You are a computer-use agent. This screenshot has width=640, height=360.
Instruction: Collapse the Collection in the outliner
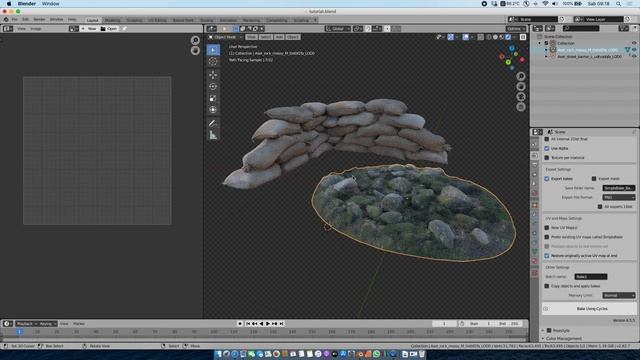click(x=540, y=43)
